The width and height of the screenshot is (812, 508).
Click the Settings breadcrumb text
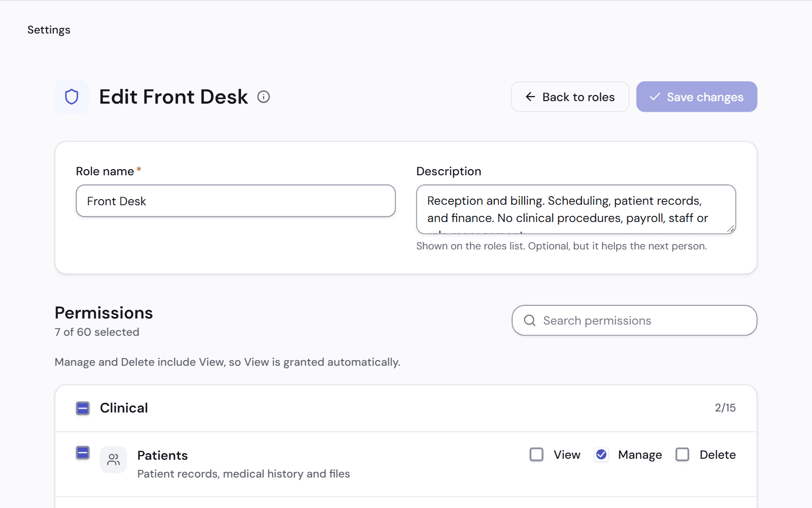tap(49, 30)
